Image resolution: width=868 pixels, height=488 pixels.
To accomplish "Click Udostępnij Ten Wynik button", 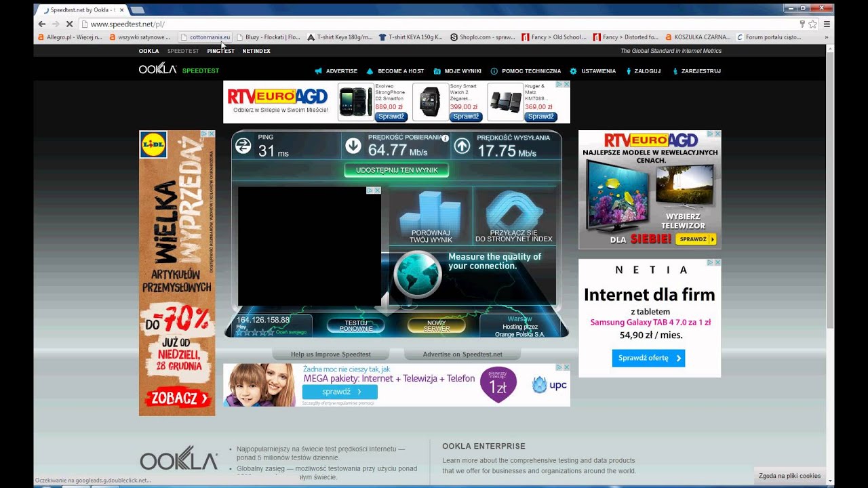I will [397, 170].
